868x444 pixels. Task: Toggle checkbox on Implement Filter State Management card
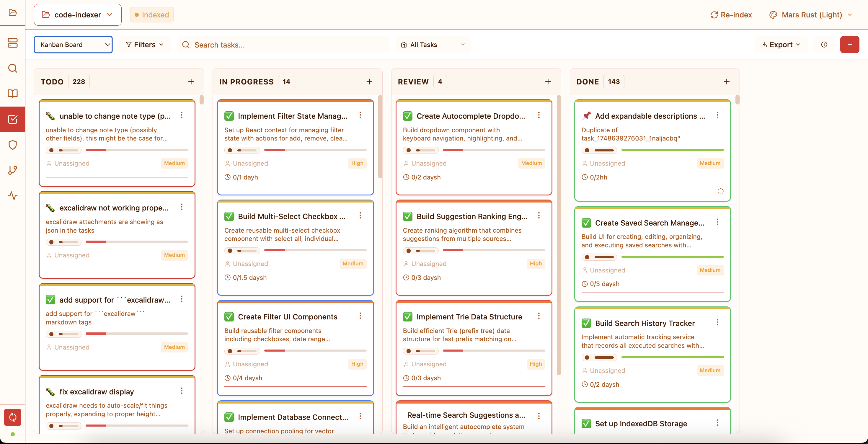(x=229, y=116)
